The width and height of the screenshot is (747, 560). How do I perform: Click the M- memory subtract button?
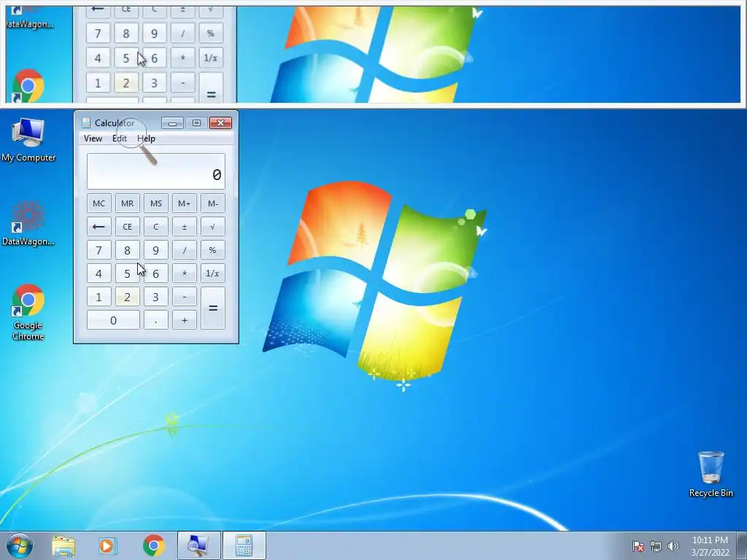coord(213,203)
